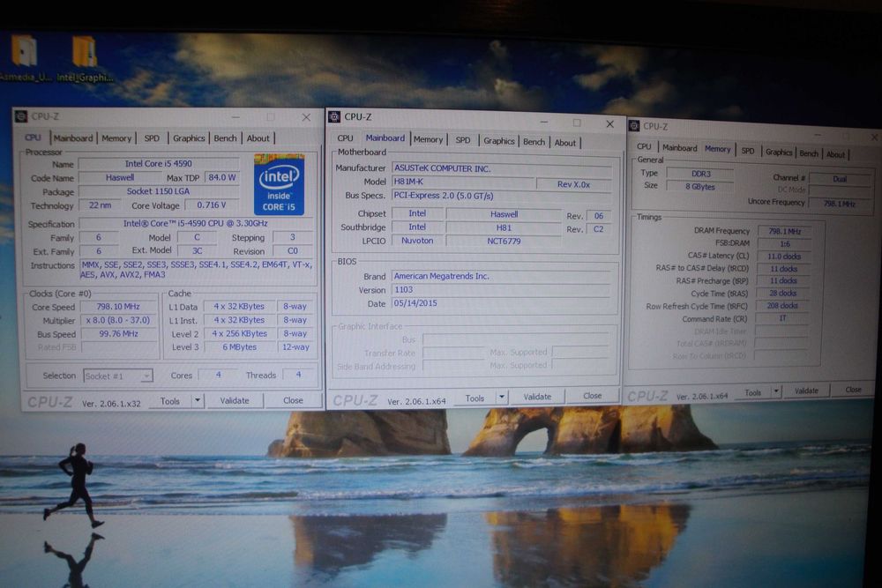Click Socket 1150 LGA package value

[158, 191]
